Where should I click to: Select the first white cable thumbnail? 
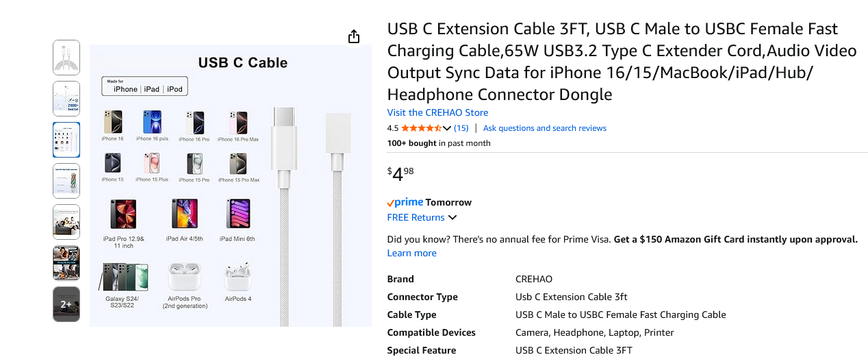pyautogui.click(x=66, y=58)
